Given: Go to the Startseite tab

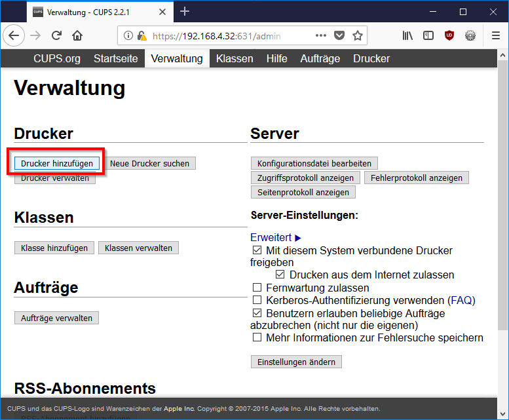Looking at the screenshot, I should (x=115, y=58).
